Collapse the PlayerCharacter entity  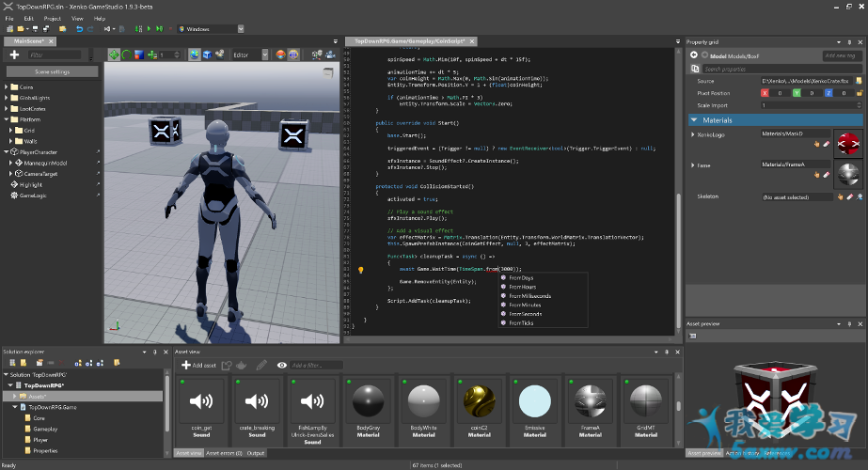click(6, 152)
